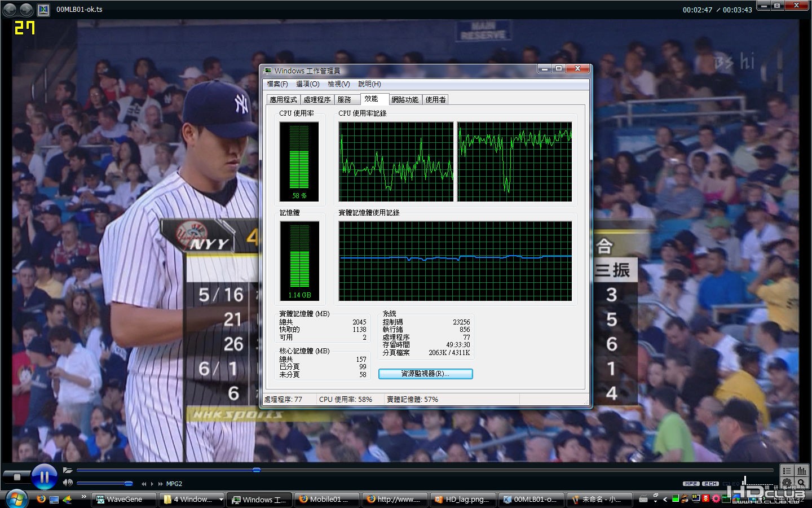Screen dimensions: 812x508
Task: Expand the grouped 4 Windows taskbar dropdown
Action: click(221, 500)
